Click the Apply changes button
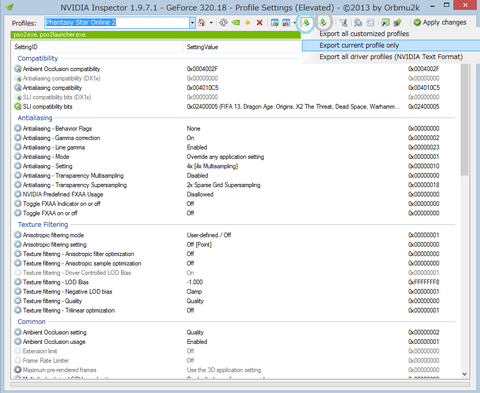480x393 pixels. pos(440,23)
